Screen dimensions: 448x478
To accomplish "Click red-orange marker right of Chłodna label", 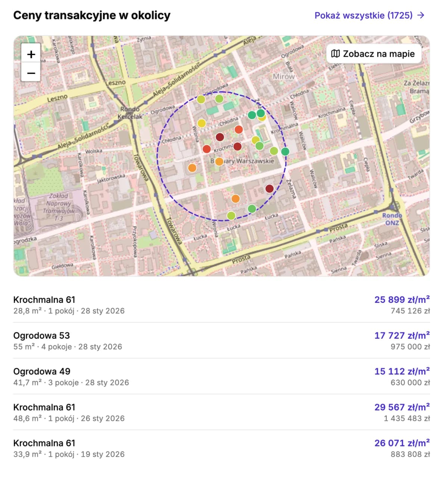I will (239, 130).
